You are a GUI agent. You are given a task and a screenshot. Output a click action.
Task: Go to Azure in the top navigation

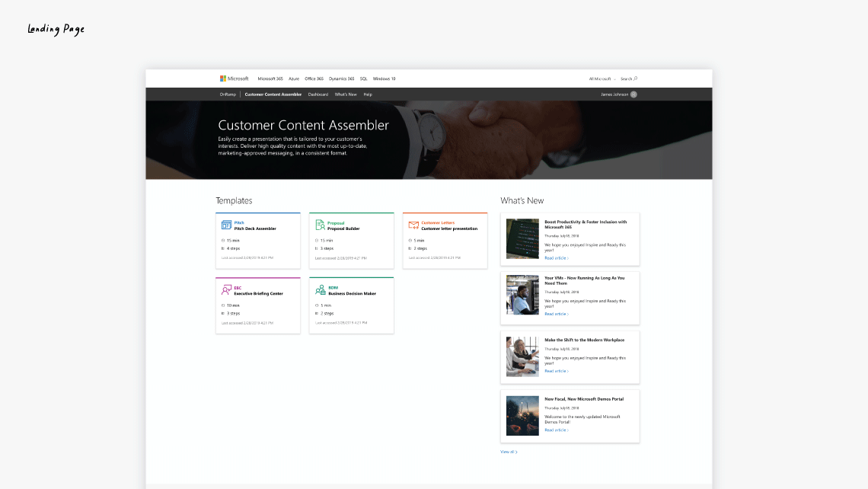pyautogui.click(x=294, y=78)
